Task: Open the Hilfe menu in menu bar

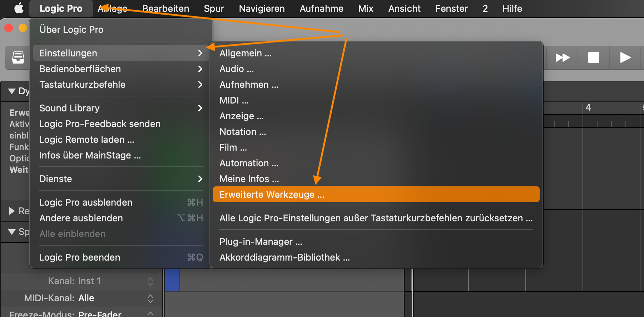Action: (512, 8)
